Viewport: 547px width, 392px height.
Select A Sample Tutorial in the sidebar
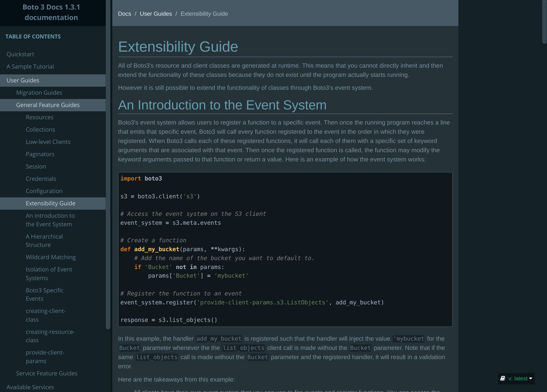[30, 66]
